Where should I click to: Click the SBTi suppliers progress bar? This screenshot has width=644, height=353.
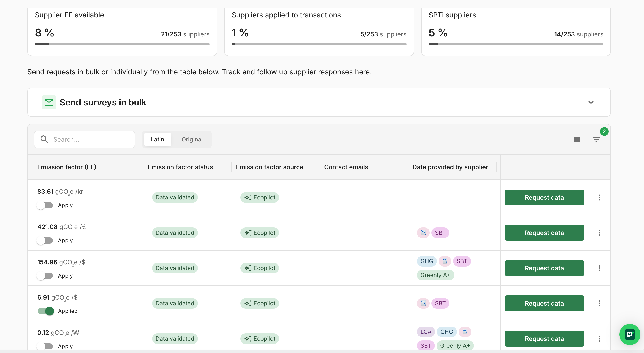point(516,44)
